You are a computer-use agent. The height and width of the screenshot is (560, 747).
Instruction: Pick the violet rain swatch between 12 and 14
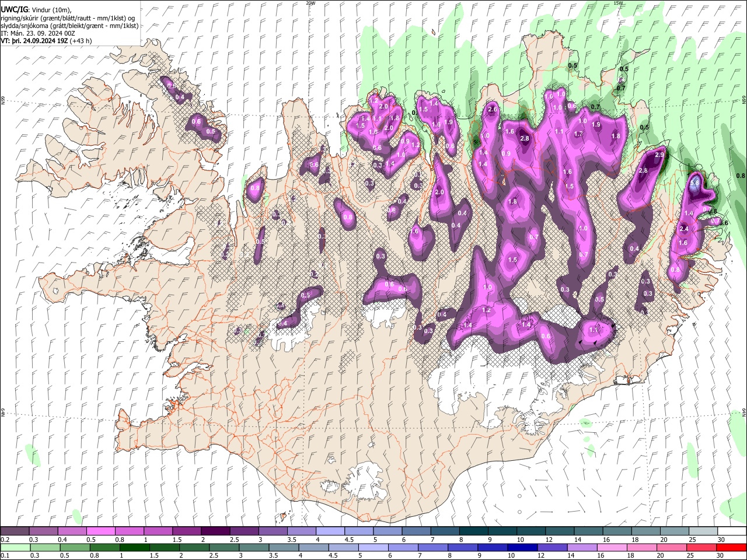pyautogui.click(x=553, y=547)
